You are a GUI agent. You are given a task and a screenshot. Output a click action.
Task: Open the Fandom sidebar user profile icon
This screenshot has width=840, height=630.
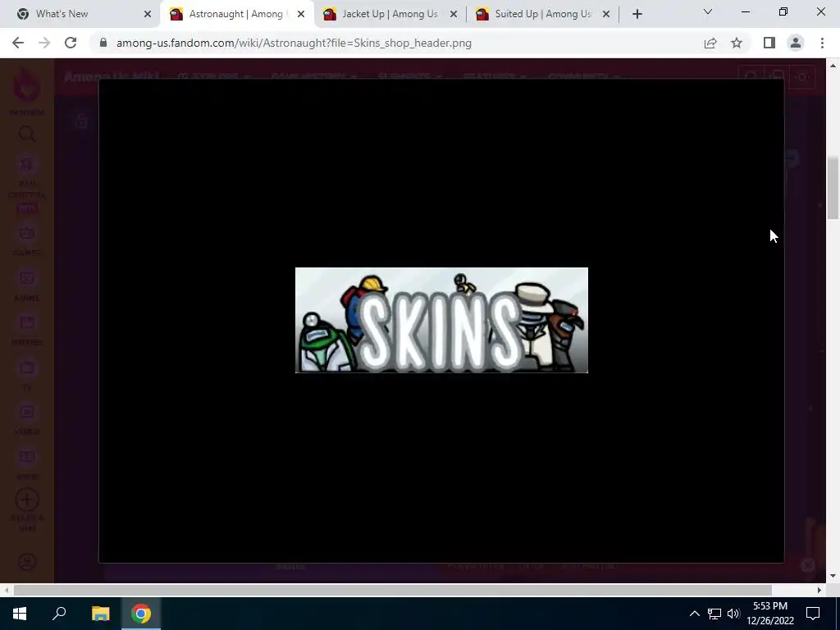pos(27,561)
